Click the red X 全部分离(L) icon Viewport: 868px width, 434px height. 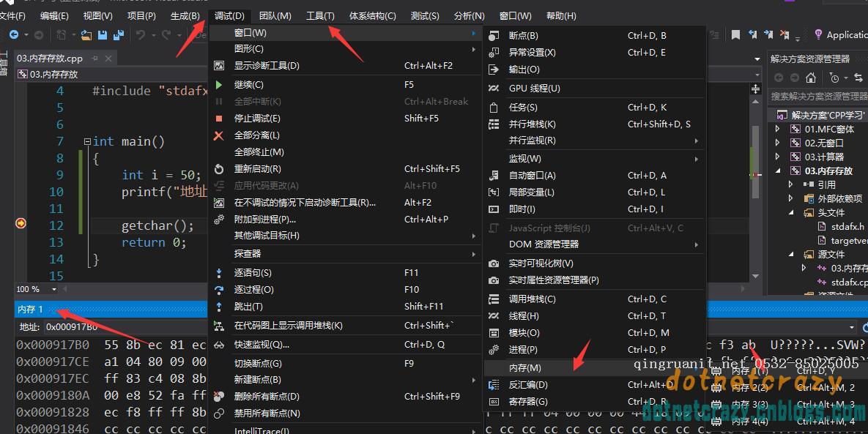(x=219, y=135)
